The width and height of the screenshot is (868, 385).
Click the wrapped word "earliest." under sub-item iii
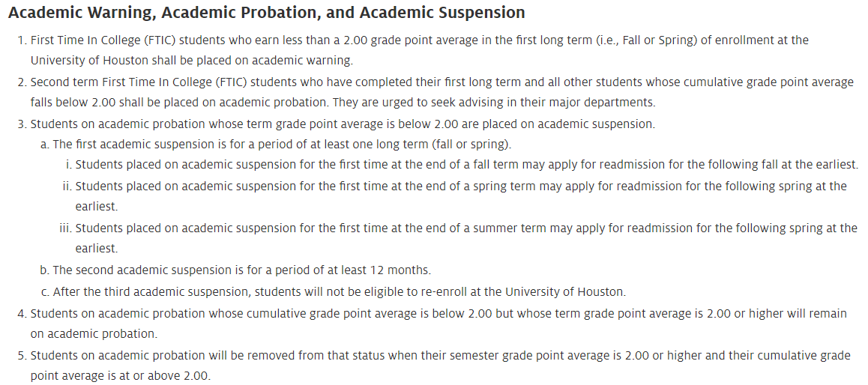pos(96,249)
